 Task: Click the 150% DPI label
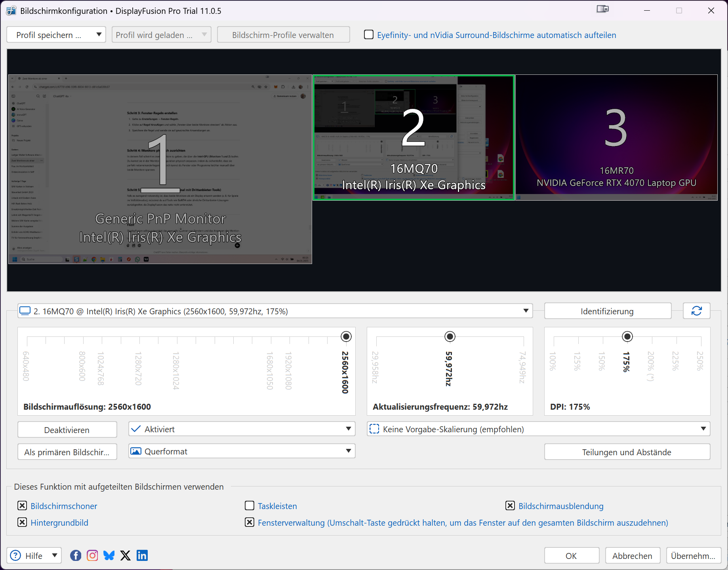click(x=602, y=361)
